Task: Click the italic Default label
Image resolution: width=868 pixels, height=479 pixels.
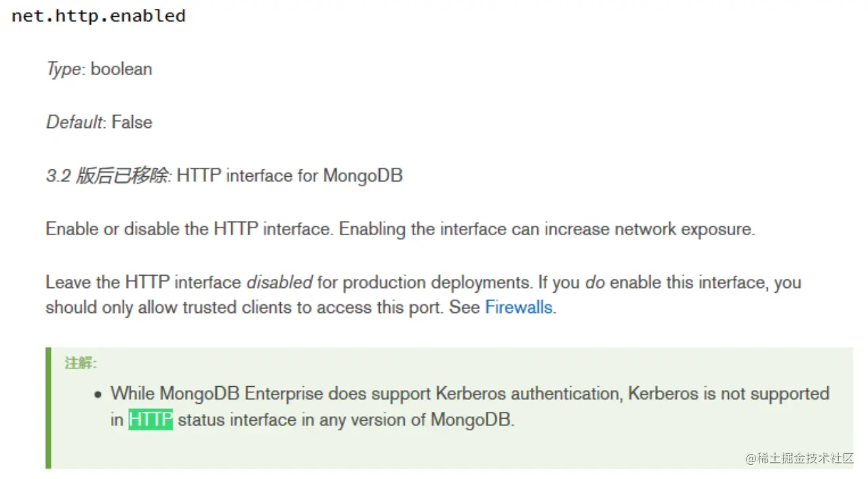Action: click(74, 123)
